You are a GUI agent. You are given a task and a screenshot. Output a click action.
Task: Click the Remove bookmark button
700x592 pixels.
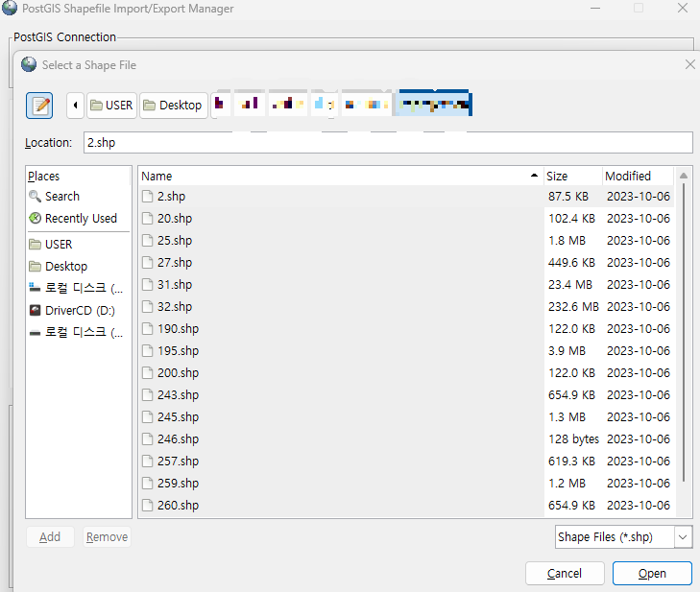click(107, 536)
